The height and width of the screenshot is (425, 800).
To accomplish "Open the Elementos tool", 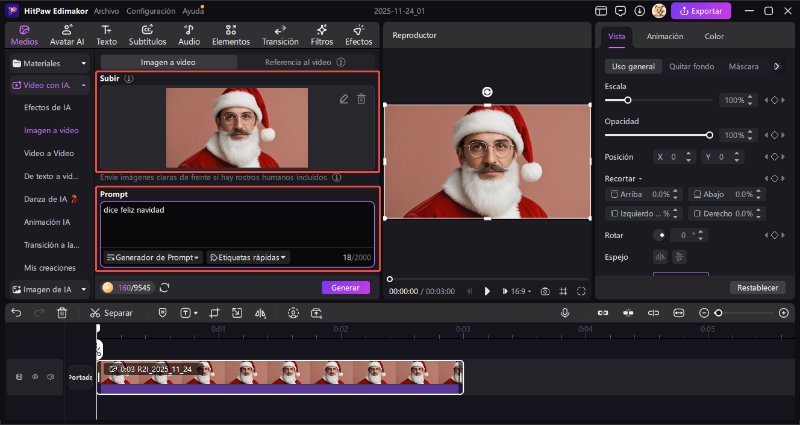I will 231,35.
